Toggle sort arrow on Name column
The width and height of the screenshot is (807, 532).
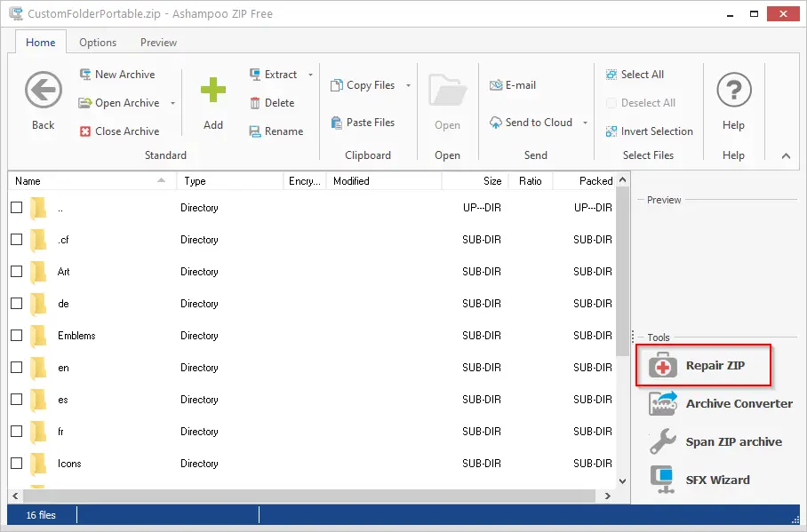coord(161,180)
